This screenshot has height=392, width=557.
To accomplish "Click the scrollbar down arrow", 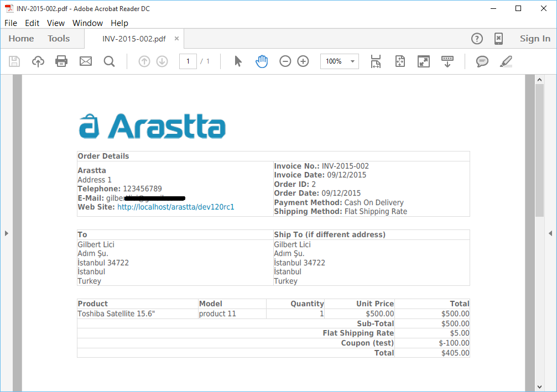I will pyautogui.click(x=540, y=386).
